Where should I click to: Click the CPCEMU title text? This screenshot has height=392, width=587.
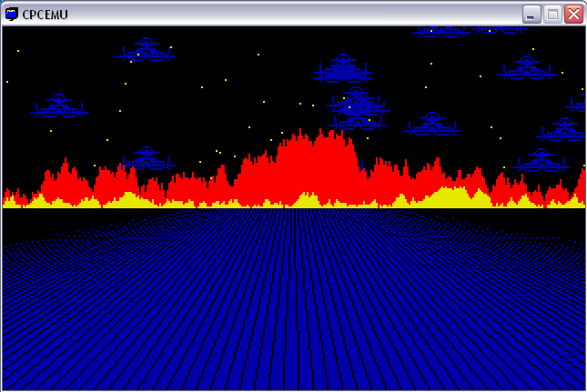(45, 15)
